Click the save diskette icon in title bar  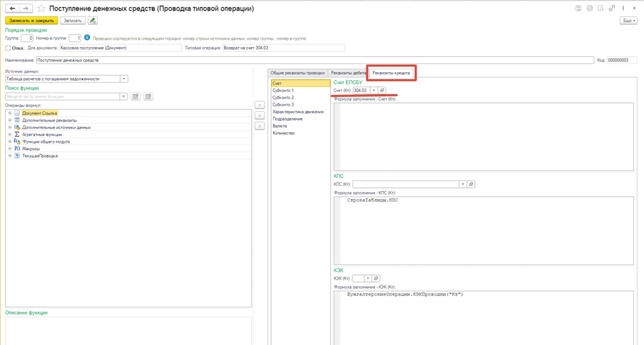[x=579, y=8]
